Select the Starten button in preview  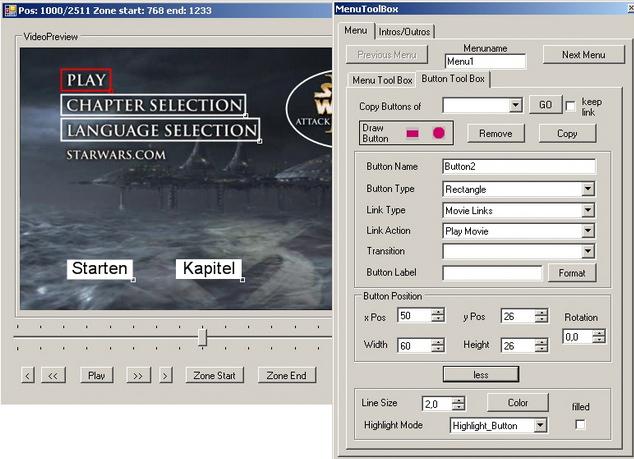click(x=100, y=269)
